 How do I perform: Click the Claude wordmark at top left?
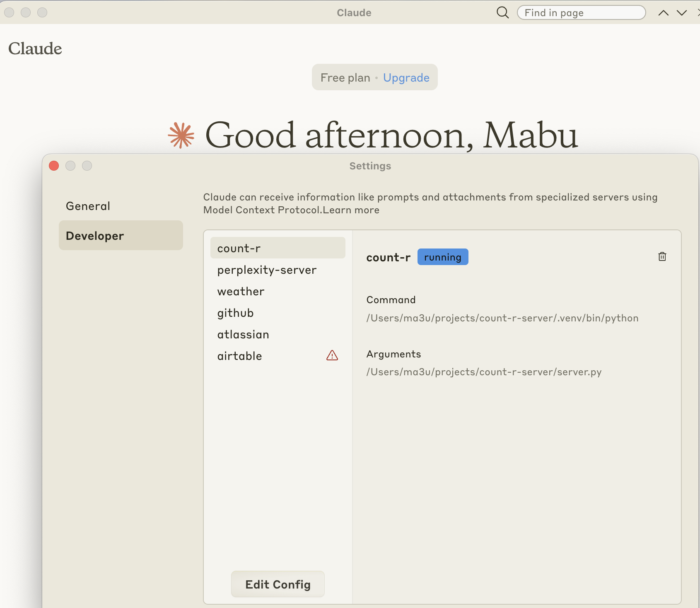tap(35, 48)
